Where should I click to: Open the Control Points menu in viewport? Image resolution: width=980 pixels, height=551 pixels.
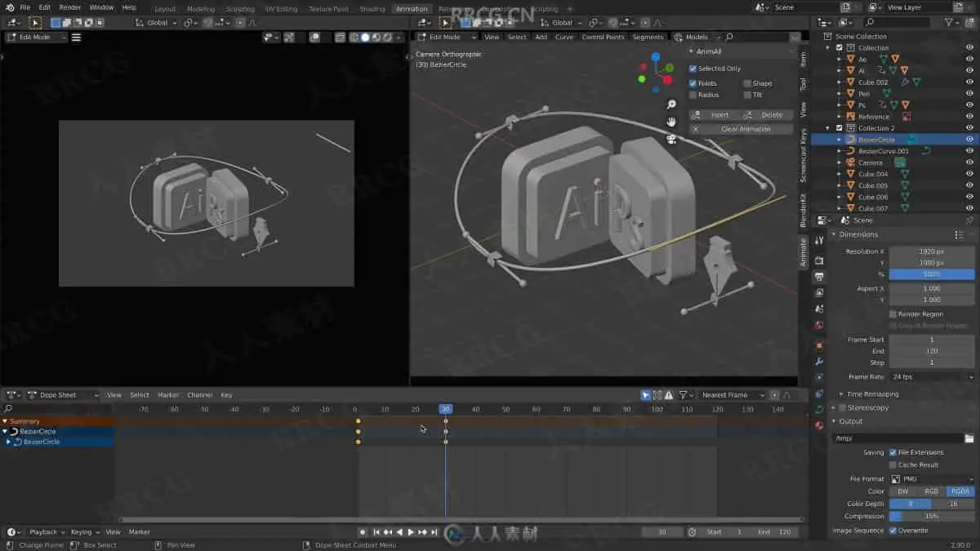coord(603,37)
